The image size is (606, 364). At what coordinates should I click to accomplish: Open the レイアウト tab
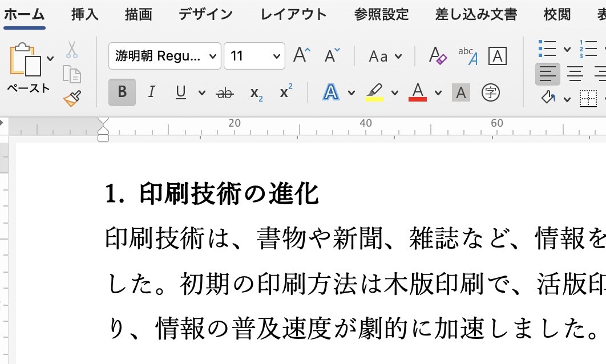(x=293, y=15)
